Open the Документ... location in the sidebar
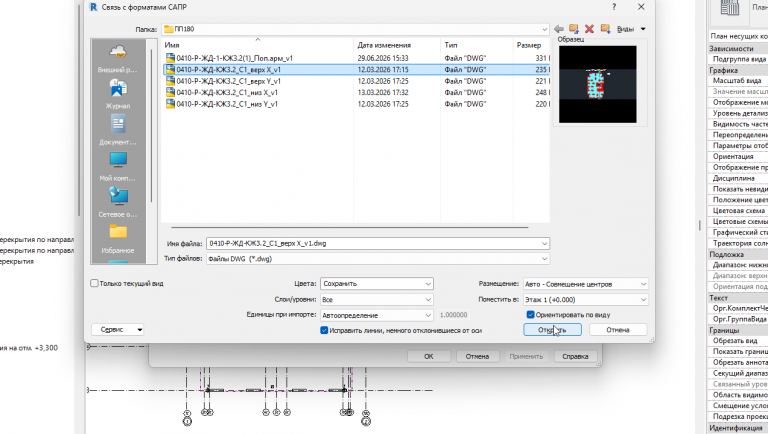 [x=118, y=130]
